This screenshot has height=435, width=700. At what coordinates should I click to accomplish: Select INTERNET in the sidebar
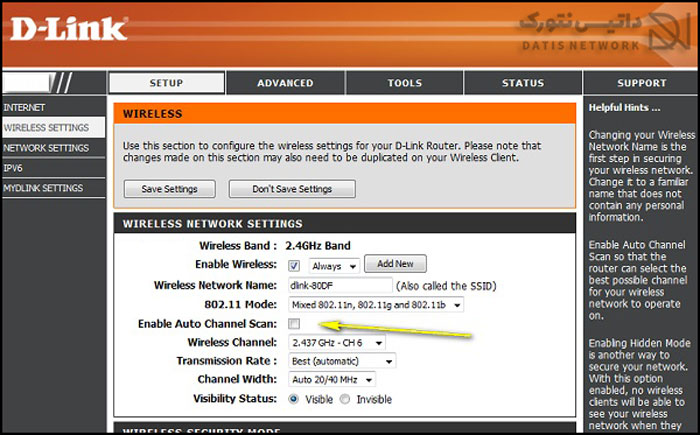54,108
